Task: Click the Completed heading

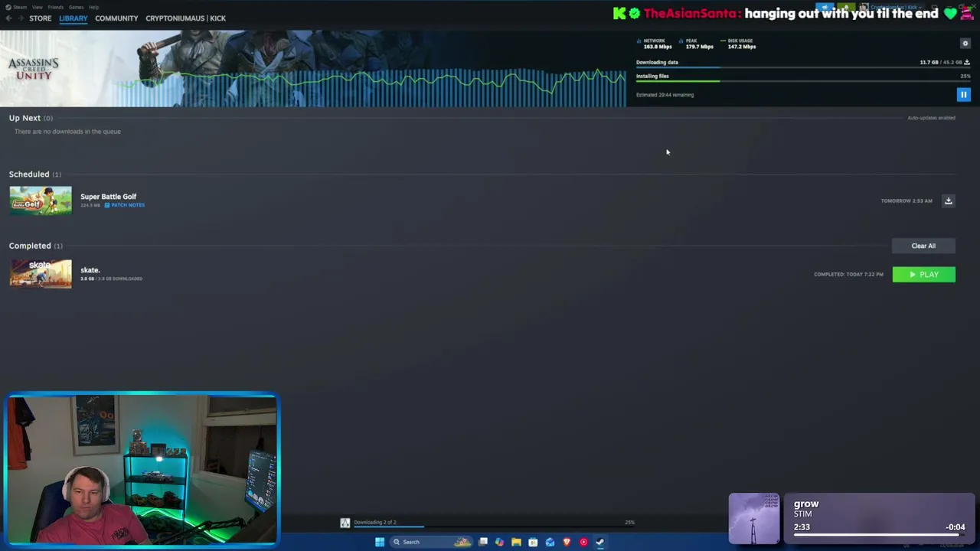Action: click(30, 246)
